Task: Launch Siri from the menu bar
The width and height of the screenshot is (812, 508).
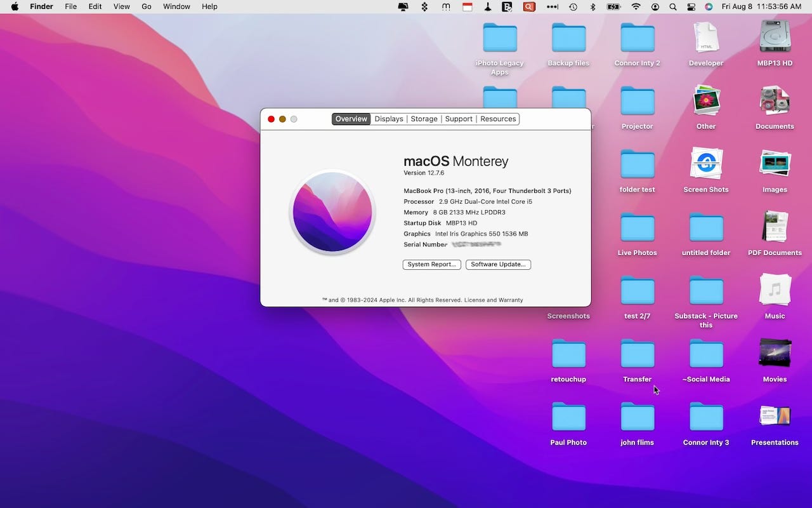Action: (709, 6)
